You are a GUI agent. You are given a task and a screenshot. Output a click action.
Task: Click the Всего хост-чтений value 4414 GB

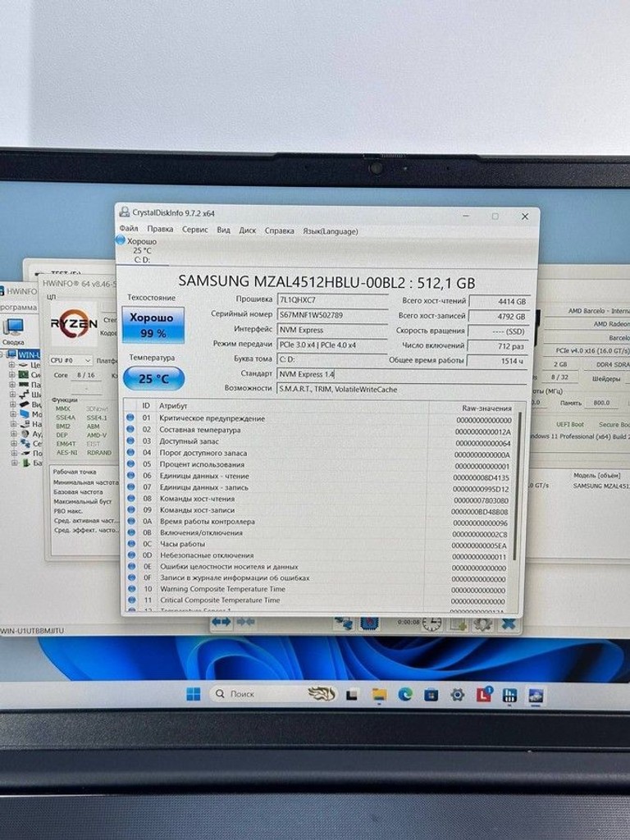click(499, 302)
